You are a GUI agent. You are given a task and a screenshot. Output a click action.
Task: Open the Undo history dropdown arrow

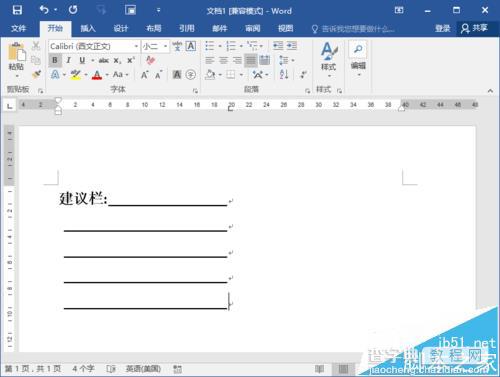[55, 10]
